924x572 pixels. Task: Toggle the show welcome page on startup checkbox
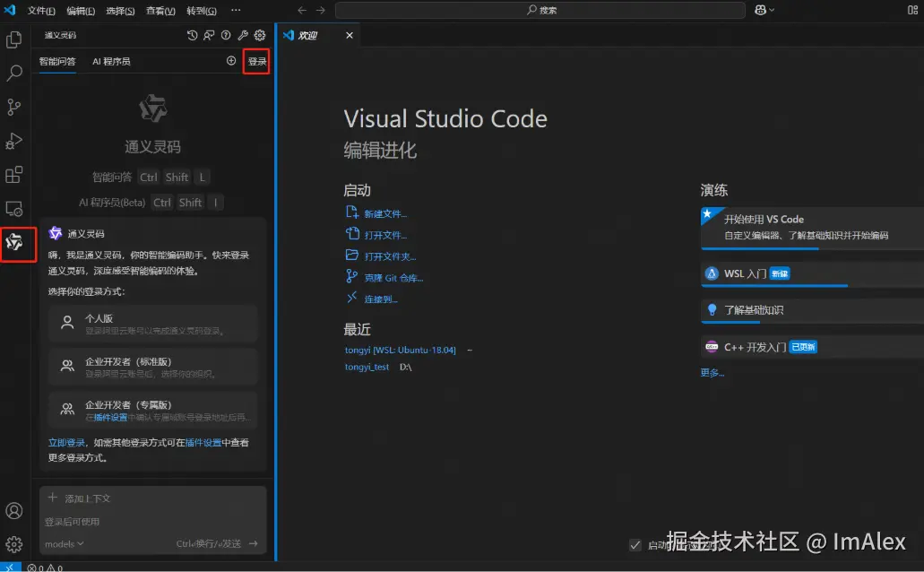pyautogui.click(x=635, y=545)
